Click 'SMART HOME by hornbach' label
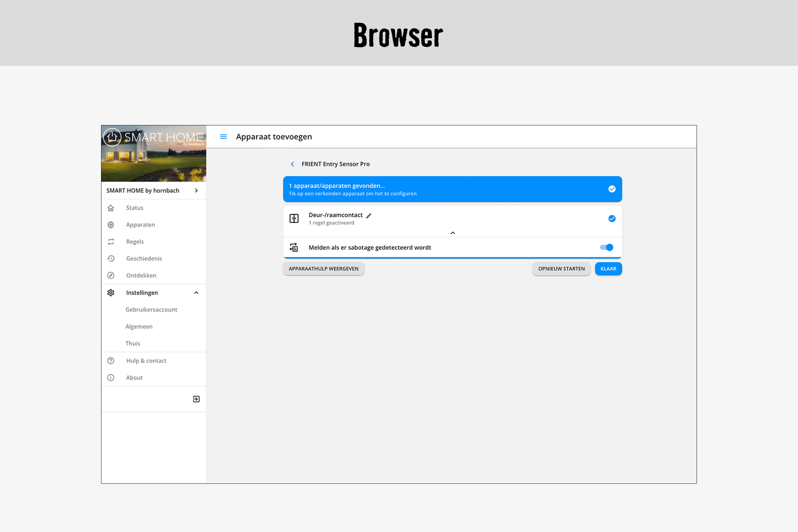Screen dimensions: 798x532 point(143,191)
